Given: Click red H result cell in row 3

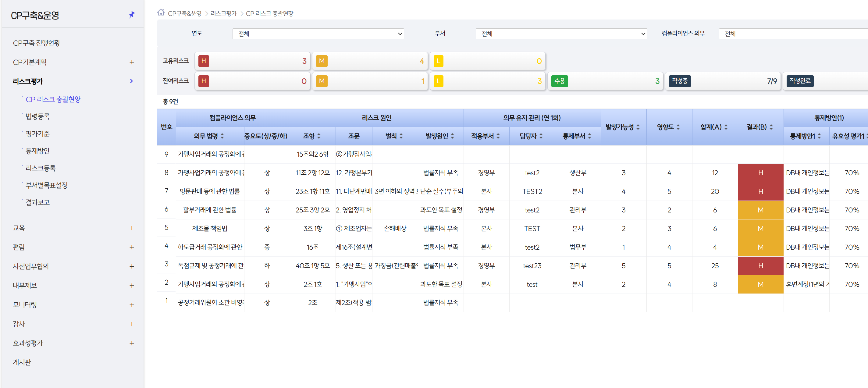Looking at the screenshot, I should [x=760, y=266].
